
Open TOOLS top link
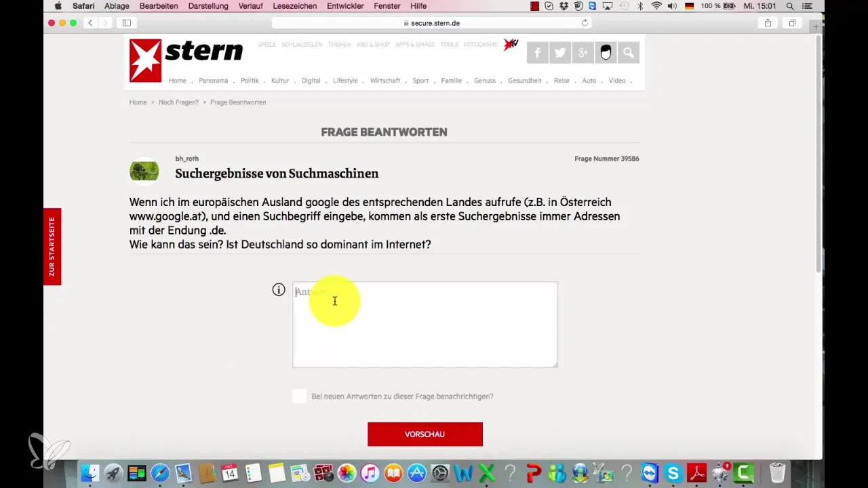pos(449,45)
